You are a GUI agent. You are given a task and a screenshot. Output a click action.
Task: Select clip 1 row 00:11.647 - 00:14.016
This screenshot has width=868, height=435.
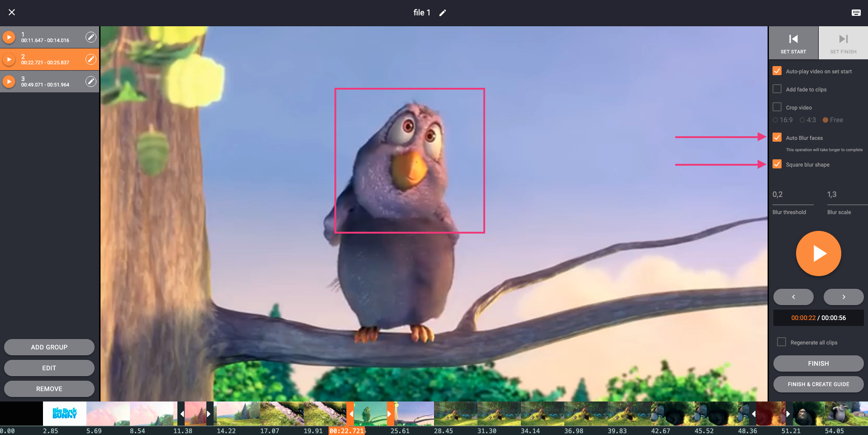[x=49, y=37]
